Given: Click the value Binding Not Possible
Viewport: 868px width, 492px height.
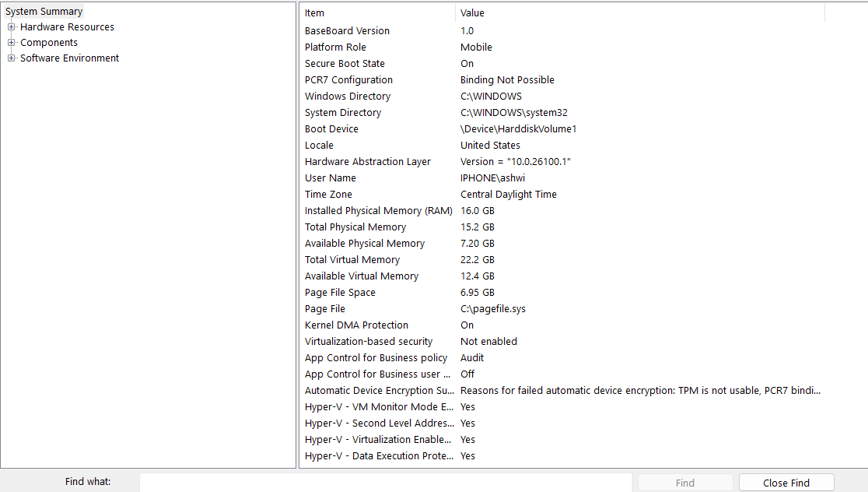Looking at the screenshot, I should click(507, 79).
